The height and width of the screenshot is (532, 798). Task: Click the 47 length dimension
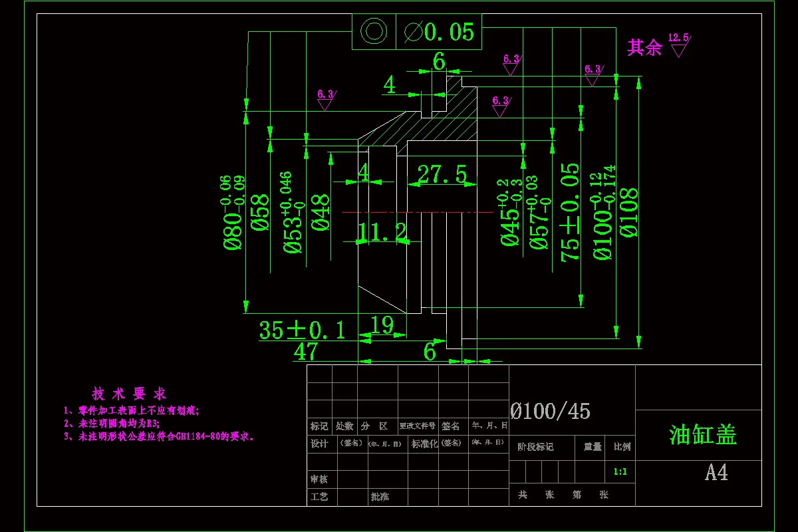[306, 352]
